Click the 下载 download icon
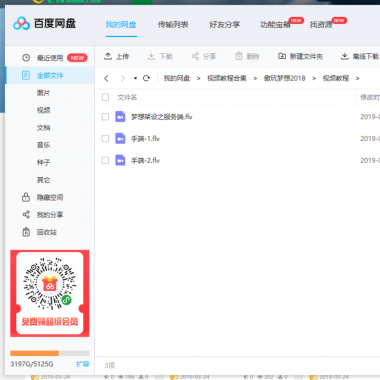This screenshot has width=380, height=380. point(151,56)
